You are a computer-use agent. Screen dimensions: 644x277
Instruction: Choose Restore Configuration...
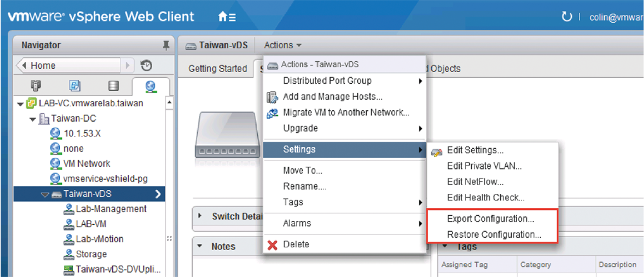(x=493, y=235)
